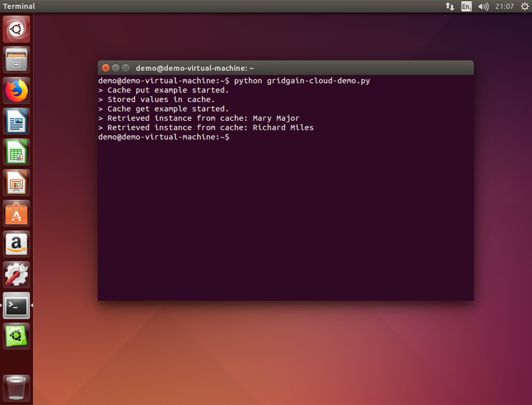Open LibreOffice Writer from dock
The width and height of the screenshot is (532, 405).
coord(16,121)
